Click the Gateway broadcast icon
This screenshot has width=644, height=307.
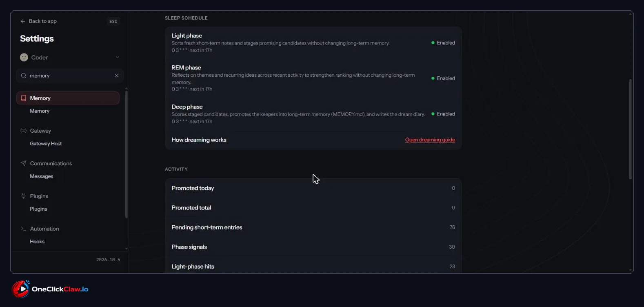tap(24, 131)
